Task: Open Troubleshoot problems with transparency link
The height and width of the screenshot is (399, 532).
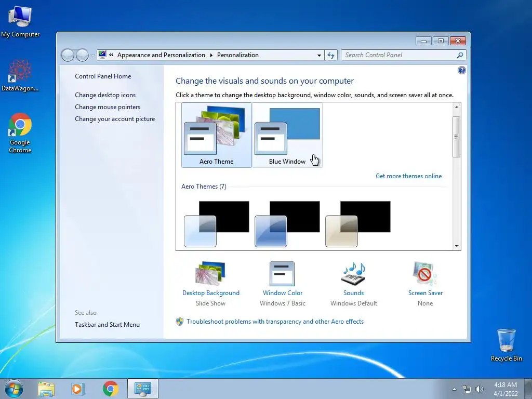Action: click(275, 322)
